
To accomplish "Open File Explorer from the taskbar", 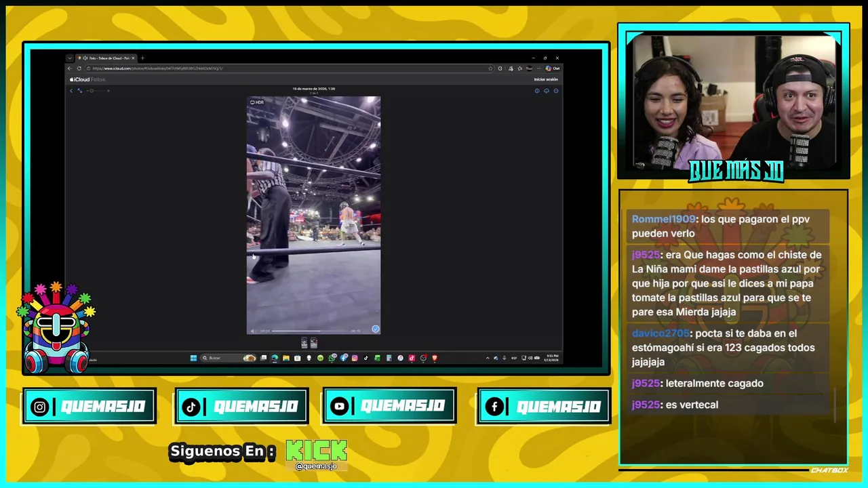I will [x=286, y=358].
